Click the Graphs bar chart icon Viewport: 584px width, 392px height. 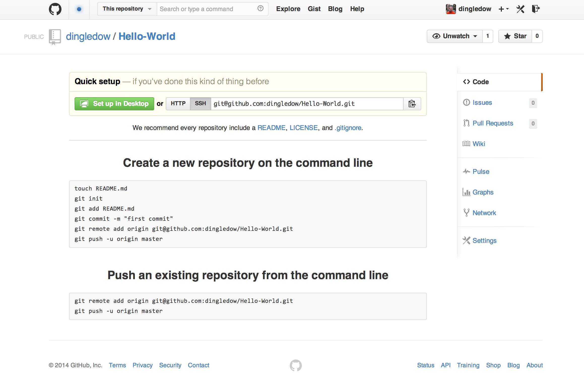pyautogui.click(x=466, y=192)
